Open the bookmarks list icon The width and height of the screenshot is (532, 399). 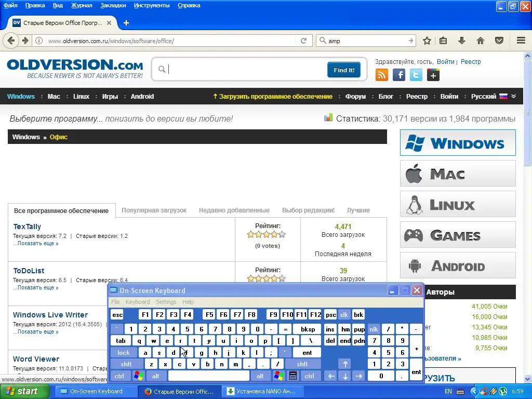(x=443, y=41)
